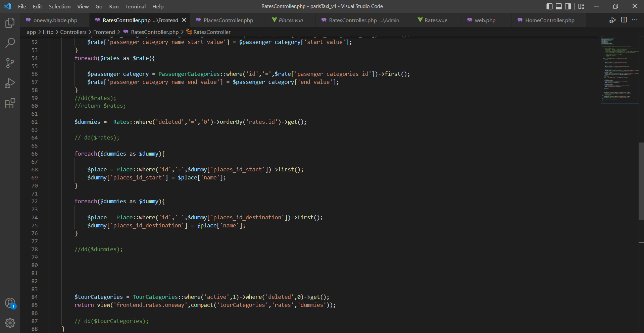The height and width of the screenshot is (333, 644).
Task: Split the editor to the right
Action: 624,20
